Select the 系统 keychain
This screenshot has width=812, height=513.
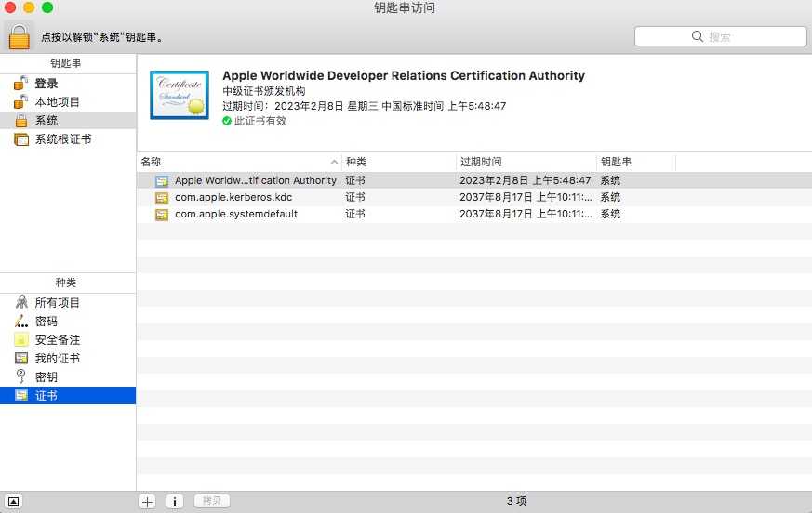coord(68,121)
